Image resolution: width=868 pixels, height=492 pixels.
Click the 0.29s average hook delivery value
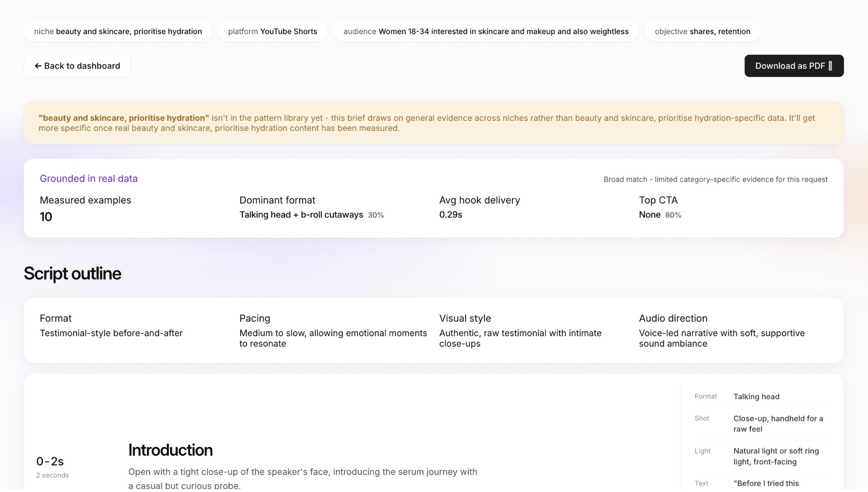(x=451, y=215)
